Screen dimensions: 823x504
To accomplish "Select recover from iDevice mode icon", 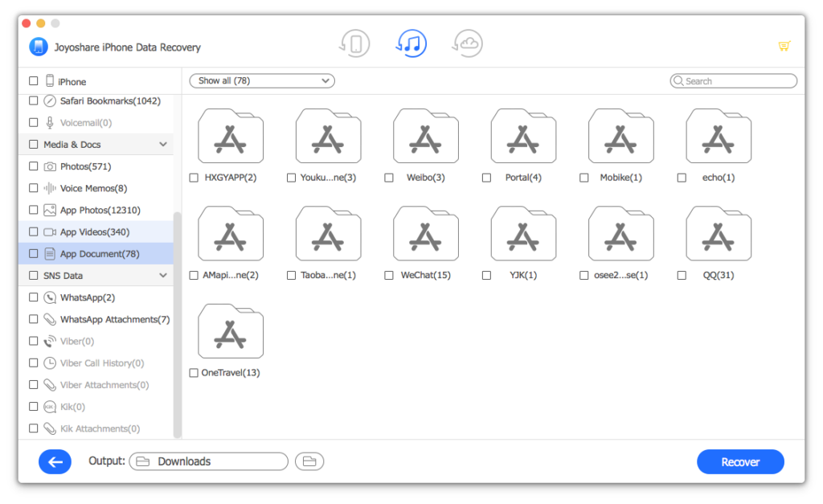I will pyautogui.click(x=354, y=43).
